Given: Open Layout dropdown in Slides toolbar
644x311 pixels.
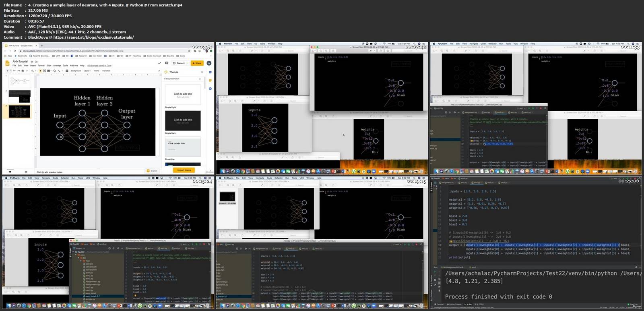Looking at the screenshot, I should click(87, 70).
